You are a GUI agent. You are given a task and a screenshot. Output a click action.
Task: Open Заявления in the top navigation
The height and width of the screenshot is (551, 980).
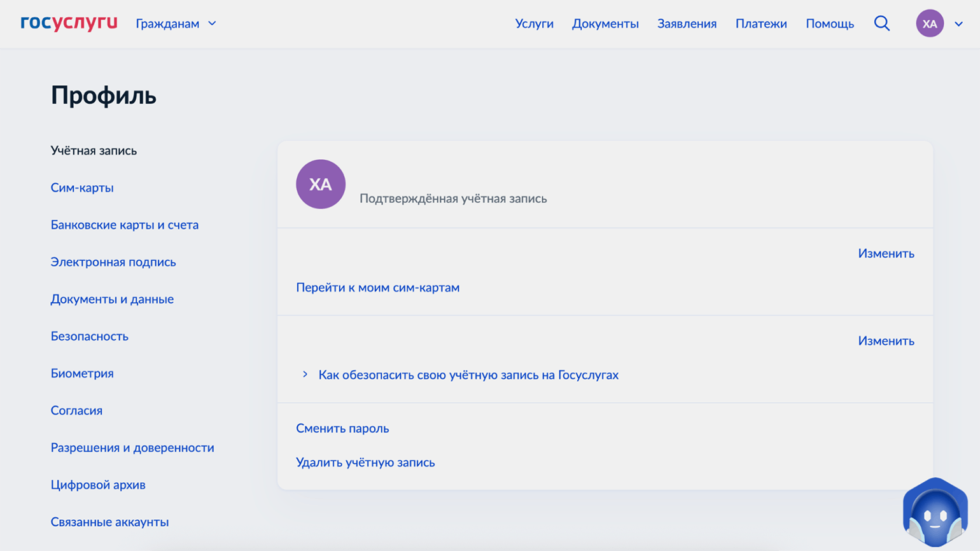tap(687, 24)
